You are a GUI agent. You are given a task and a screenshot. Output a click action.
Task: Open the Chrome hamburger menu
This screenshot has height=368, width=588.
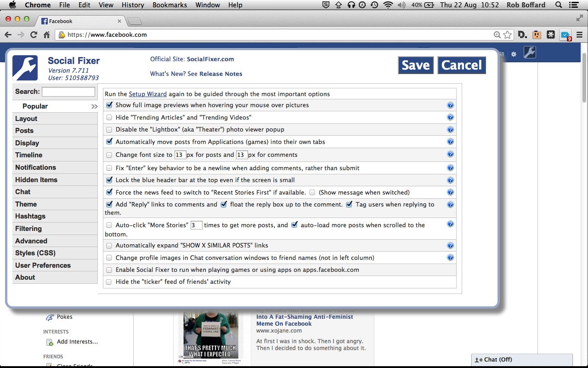[579, 34]
